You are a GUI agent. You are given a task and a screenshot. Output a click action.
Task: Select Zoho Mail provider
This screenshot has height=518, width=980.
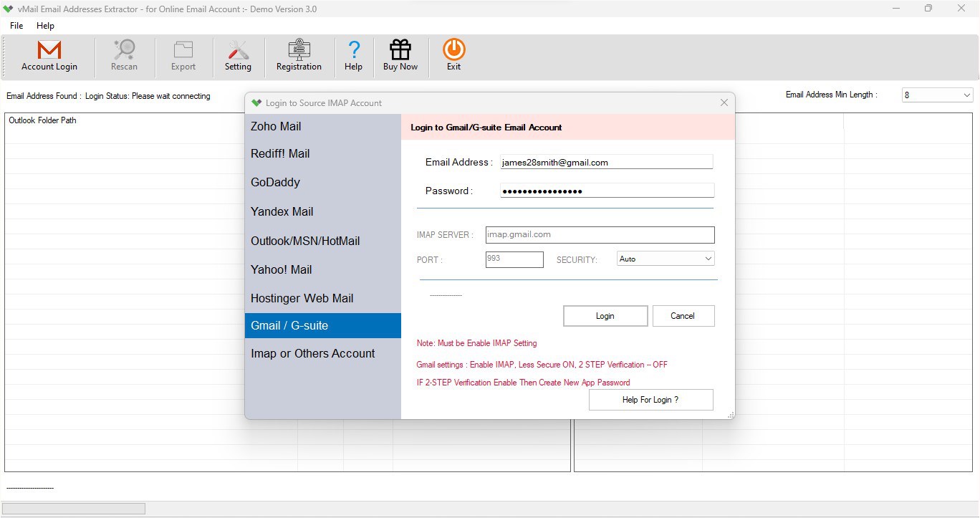[x=322, y=126]
